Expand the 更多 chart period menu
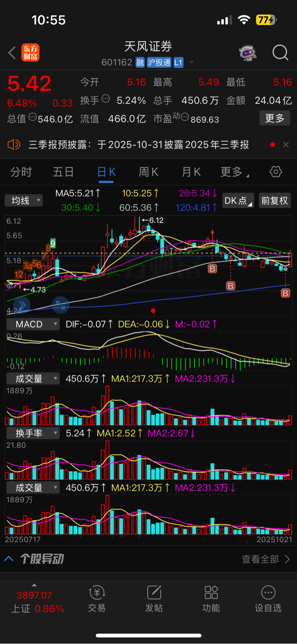 pyautogui.click(x=234, y=172)
